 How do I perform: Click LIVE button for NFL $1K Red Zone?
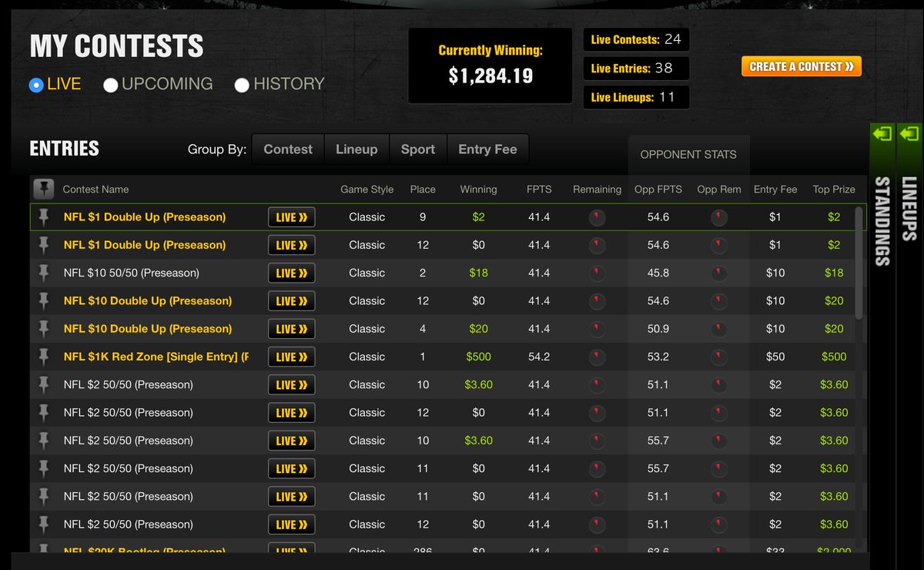[x=291, y=357]
